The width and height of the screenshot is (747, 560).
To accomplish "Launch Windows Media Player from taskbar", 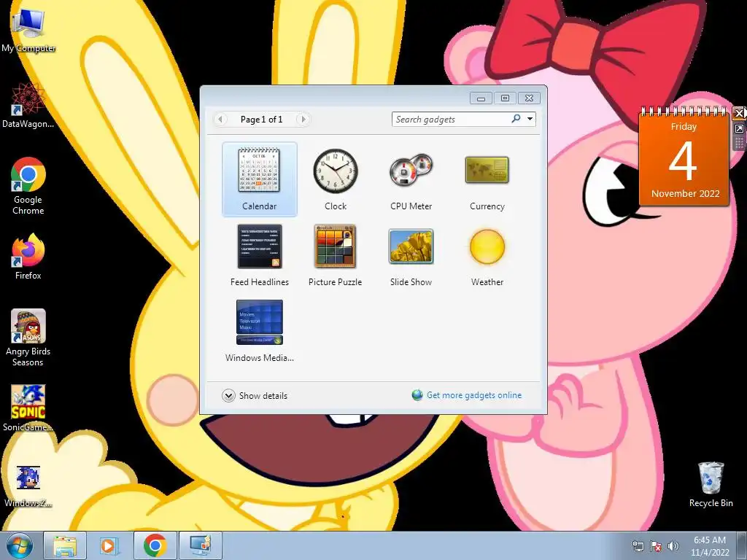I will point(109,545).
